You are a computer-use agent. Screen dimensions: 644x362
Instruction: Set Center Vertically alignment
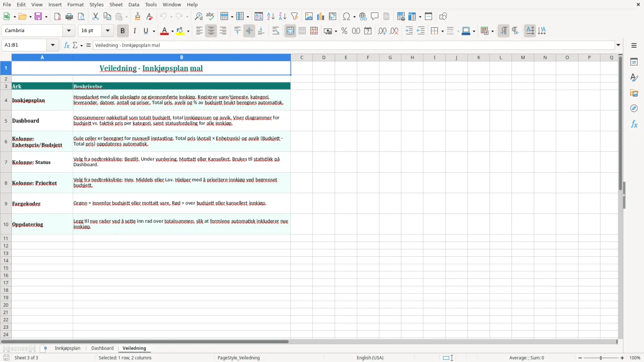249,31
